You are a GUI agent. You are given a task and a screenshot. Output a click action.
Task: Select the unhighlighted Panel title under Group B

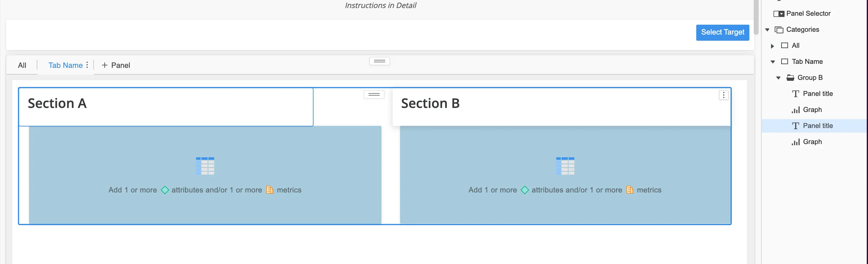[817, 93]
